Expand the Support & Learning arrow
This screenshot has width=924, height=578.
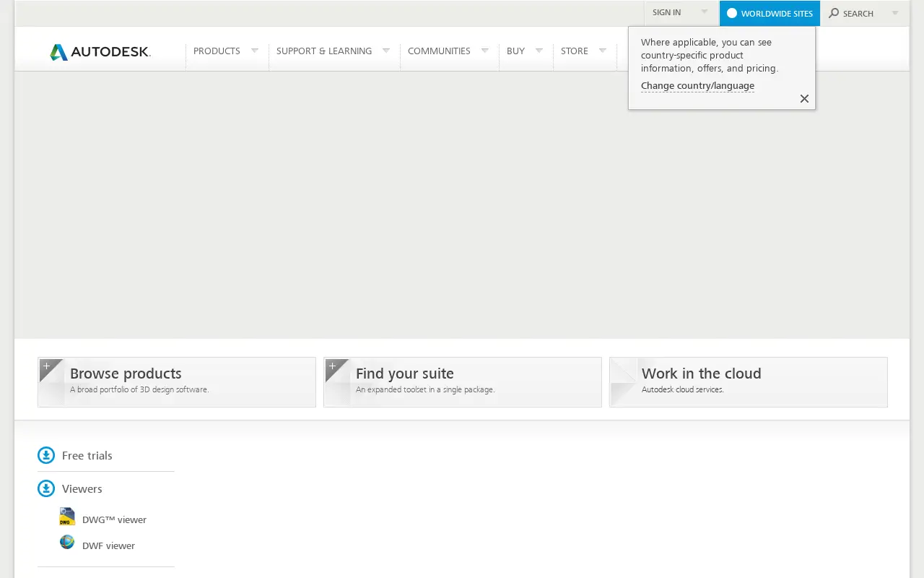click(x=385, y=51)
